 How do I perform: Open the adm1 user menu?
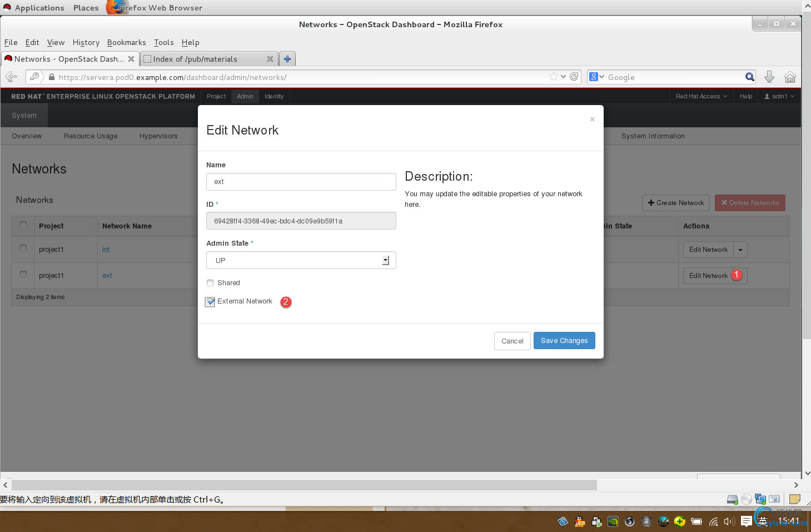779,96
